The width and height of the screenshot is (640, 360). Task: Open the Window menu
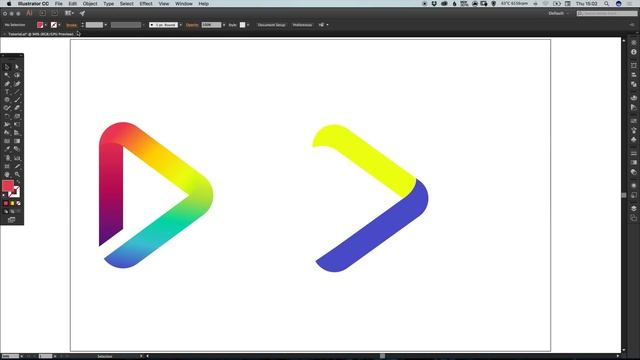184,4
